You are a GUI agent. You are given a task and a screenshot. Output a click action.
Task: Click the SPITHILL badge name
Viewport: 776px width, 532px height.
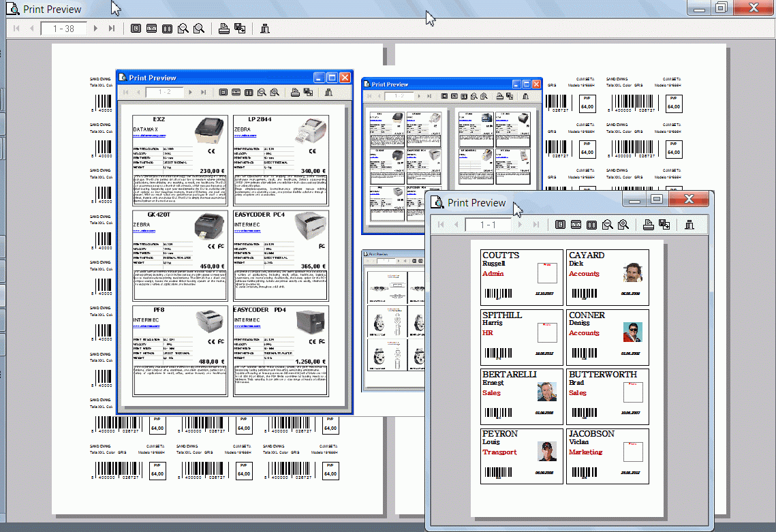(502, 315)
